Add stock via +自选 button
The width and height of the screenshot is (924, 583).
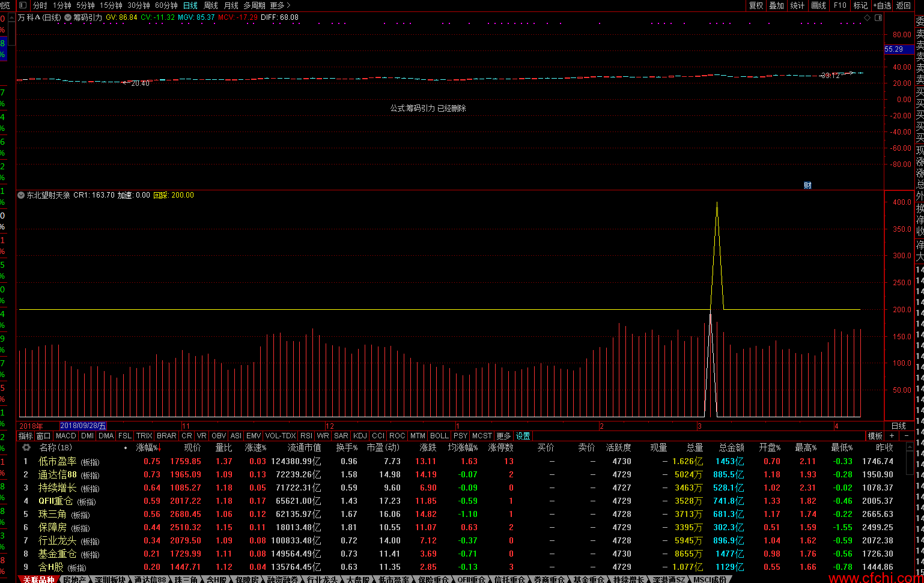pos(883,5)
